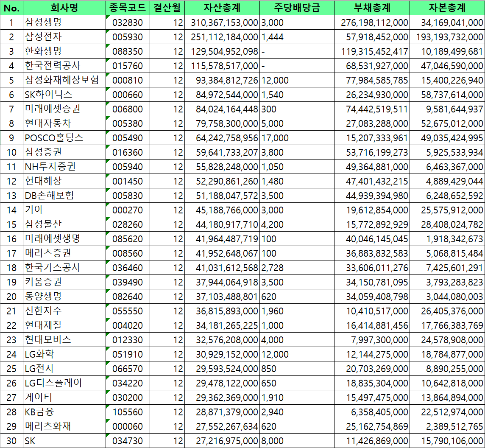Select the 회사명 column header
This screenshot has height=448, width=485.
pyautogui.click(x=64, y=8)
